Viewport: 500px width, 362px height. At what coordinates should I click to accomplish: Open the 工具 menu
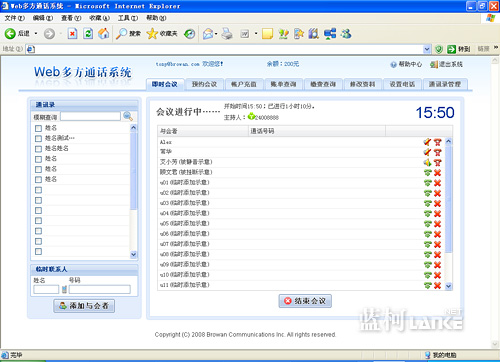128,18
